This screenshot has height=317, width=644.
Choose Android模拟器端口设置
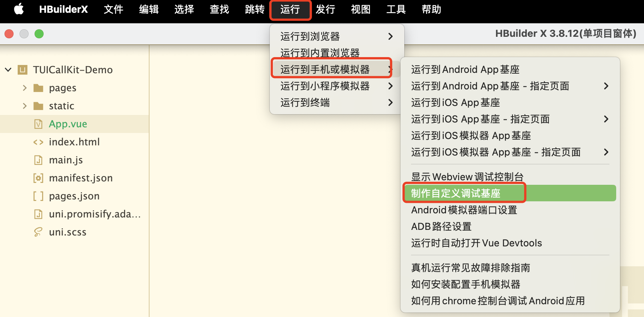[510, 210]
